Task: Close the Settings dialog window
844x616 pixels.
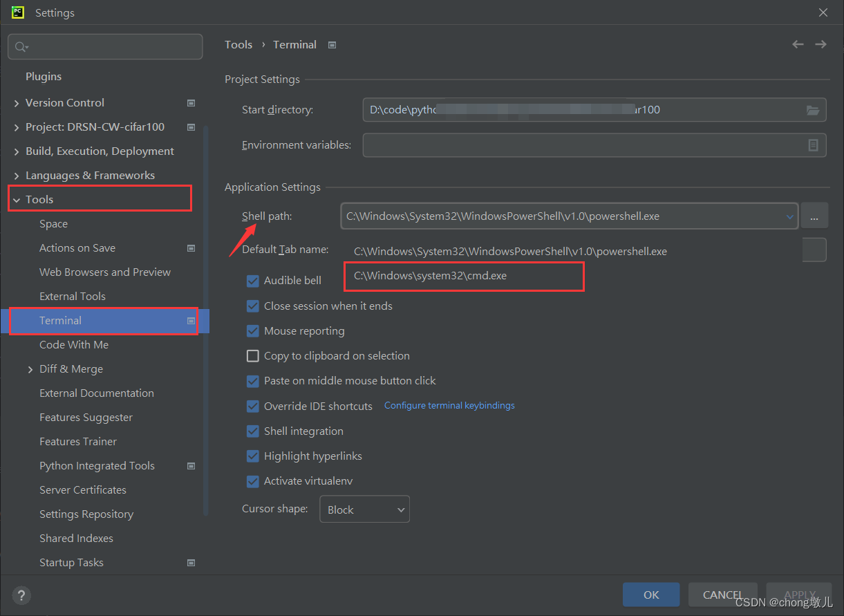Action: 823,12
